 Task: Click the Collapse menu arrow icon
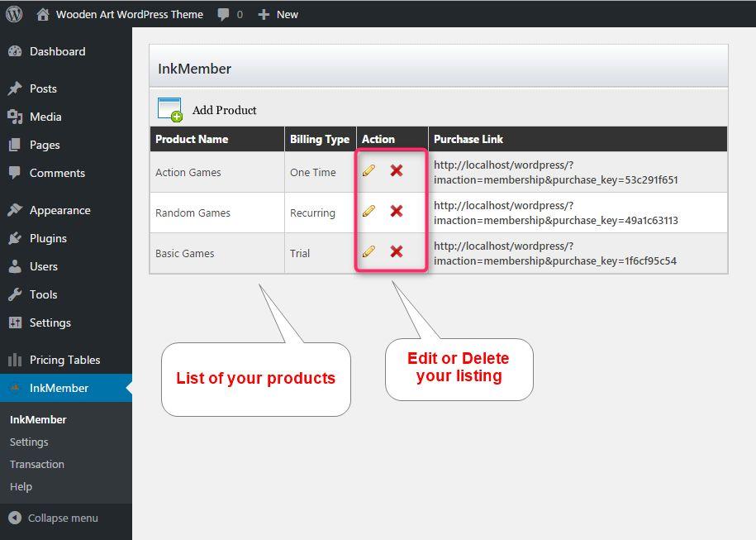(15, 518)
